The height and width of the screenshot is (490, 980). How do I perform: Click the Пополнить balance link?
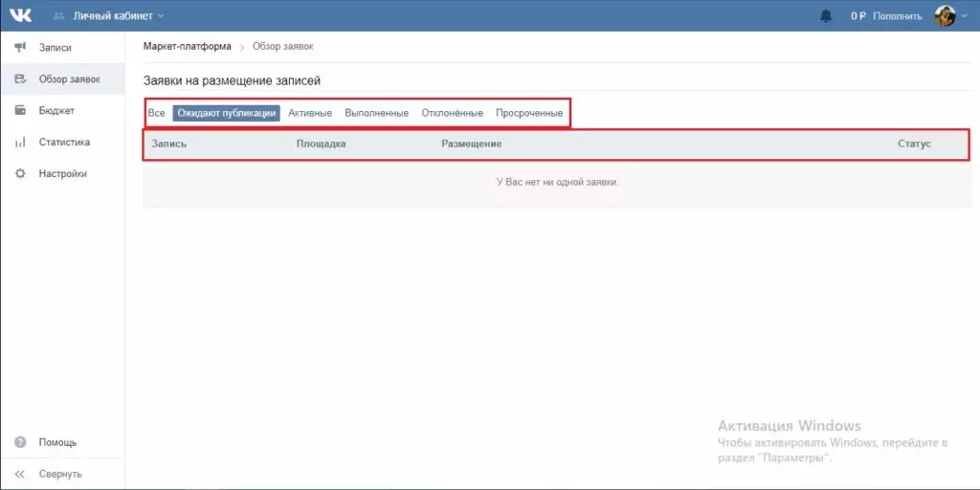(898, 16)
